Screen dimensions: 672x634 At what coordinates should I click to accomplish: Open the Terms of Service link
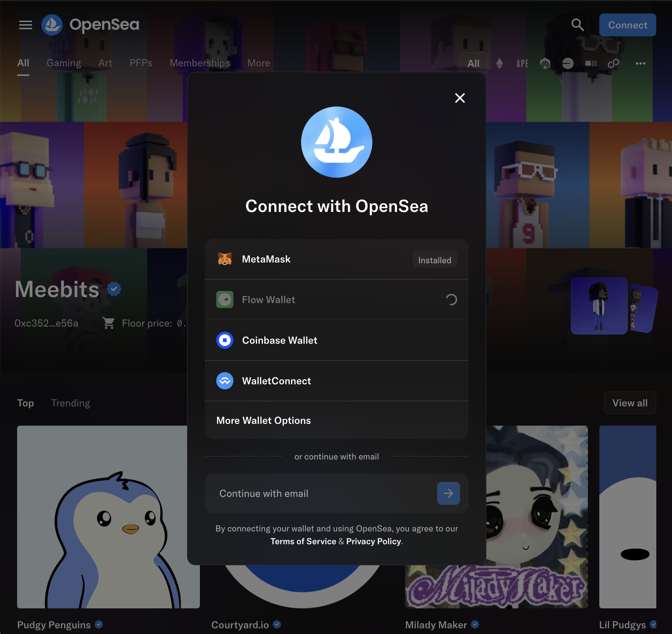303,541
